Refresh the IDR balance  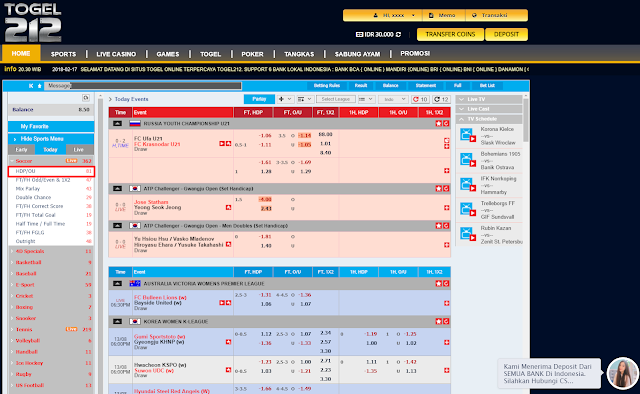pyautogui.click(x=398, y=35)
